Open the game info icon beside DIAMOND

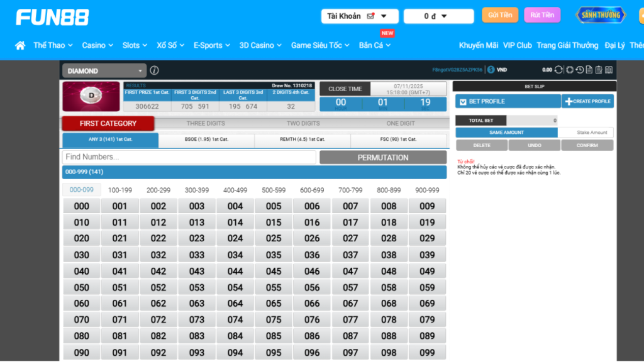click(154, 71)
